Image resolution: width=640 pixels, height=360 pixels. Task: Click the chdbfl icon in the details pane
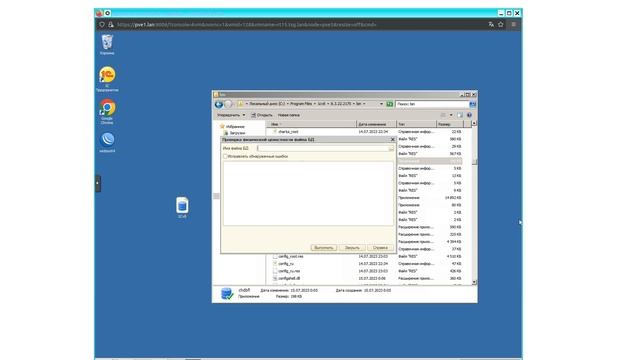coord(227,293)
